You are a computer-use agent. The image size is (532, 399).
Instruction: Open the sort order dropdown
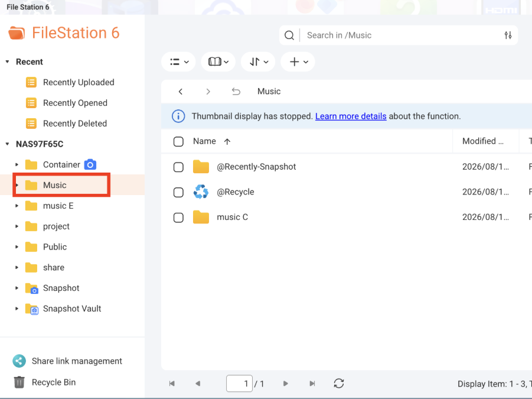coord(258,62)
